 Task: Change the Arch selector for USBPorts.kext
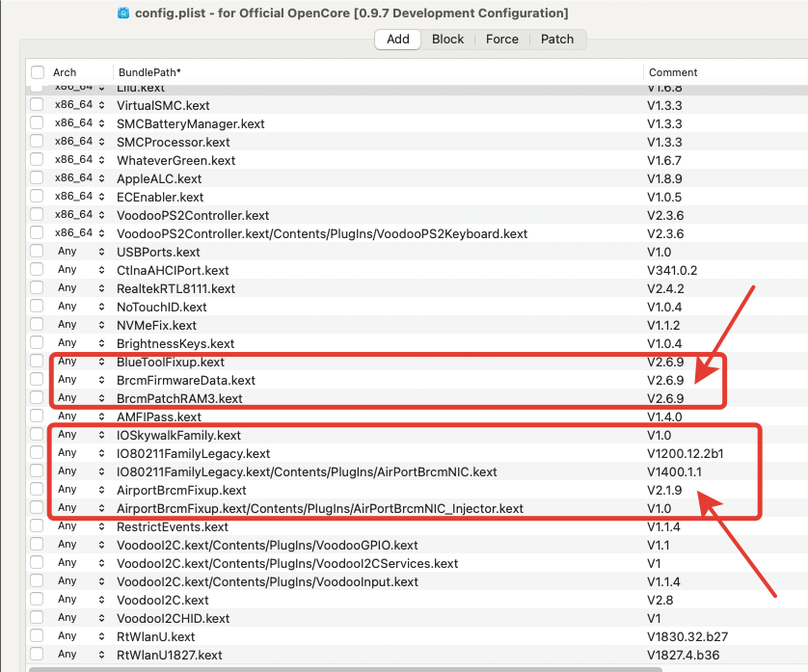pyautogui.click(x=101, y=252)
